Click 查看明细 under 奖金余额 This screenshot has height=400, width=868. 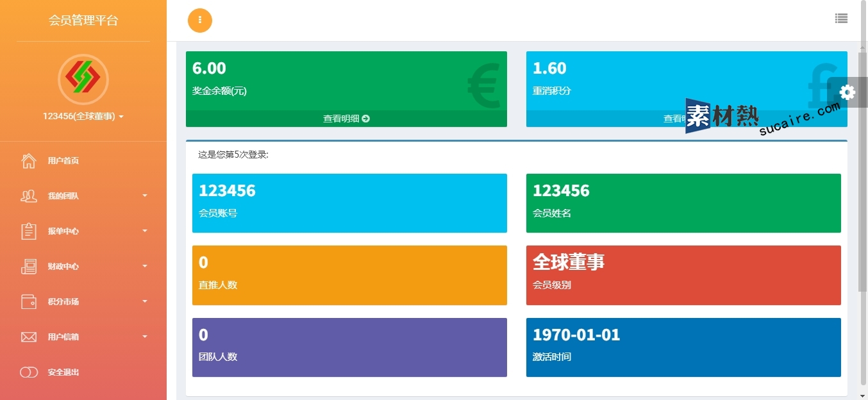click(x=346, y=119)
